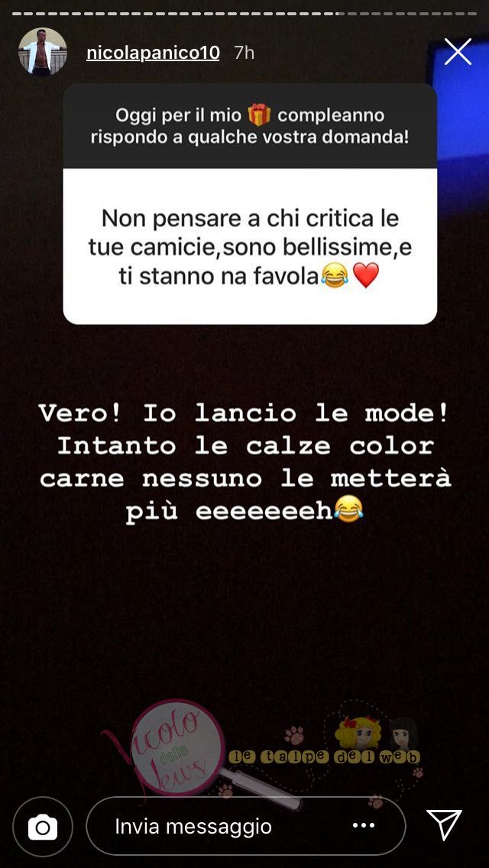Tap the laughing emoji after 'favola'
This screenshot has height=868, width=489.
coord(335,275)
